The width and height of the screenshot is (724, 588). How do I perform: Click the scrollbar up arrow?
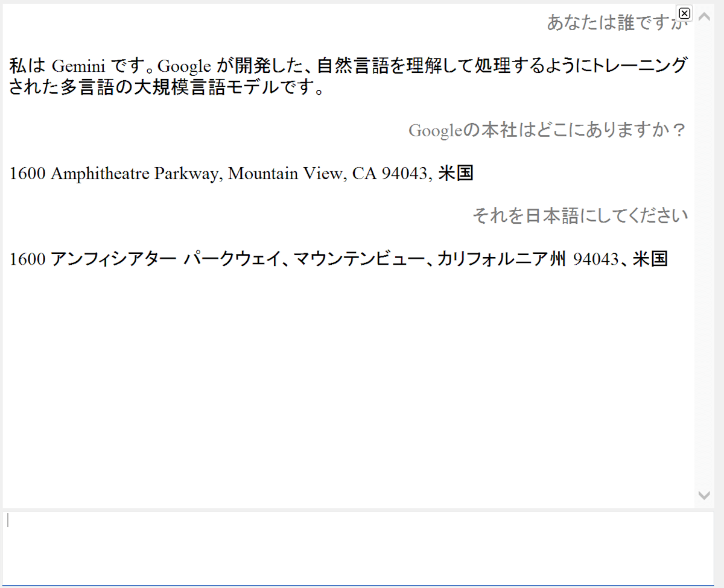click(704, 17)
